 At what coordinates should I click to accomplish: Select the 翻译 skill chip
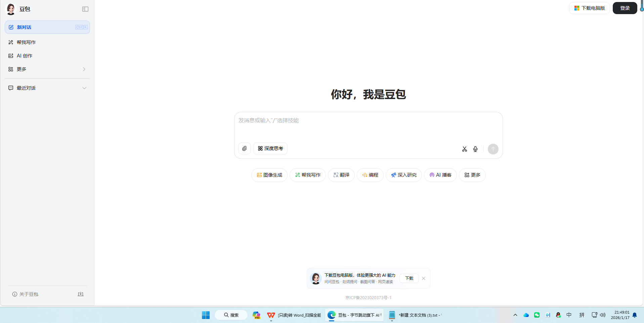(341, 175)
